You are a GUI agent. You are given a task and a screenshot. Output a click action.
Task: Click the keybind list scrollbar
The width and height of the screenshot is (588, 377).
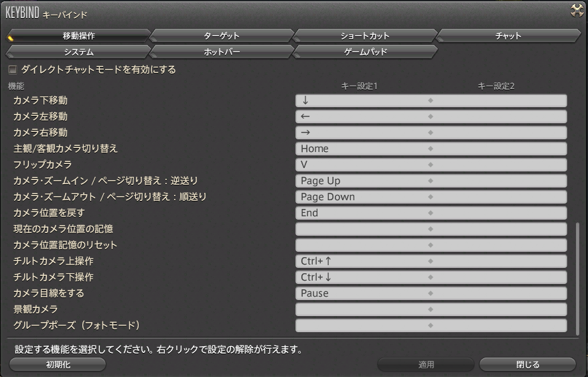pyautogui.click(x=577, y=279)
